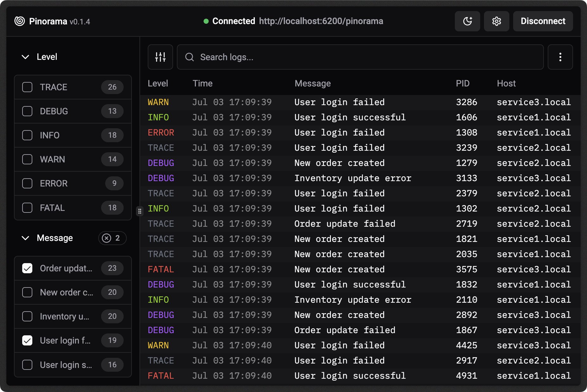
Task: Check the FATAL level filter
Action: pos(27,208)
